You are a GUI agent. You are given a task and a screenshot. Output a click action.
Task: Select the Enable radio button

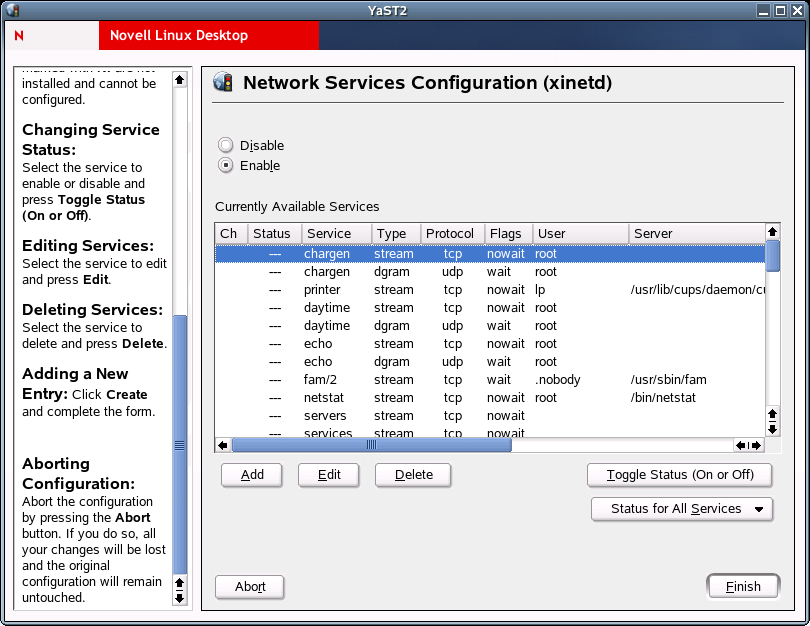click(226, 165)
